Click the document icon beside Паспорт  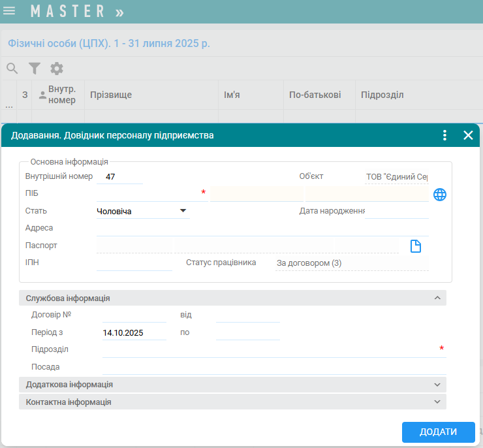click(415, 246)
